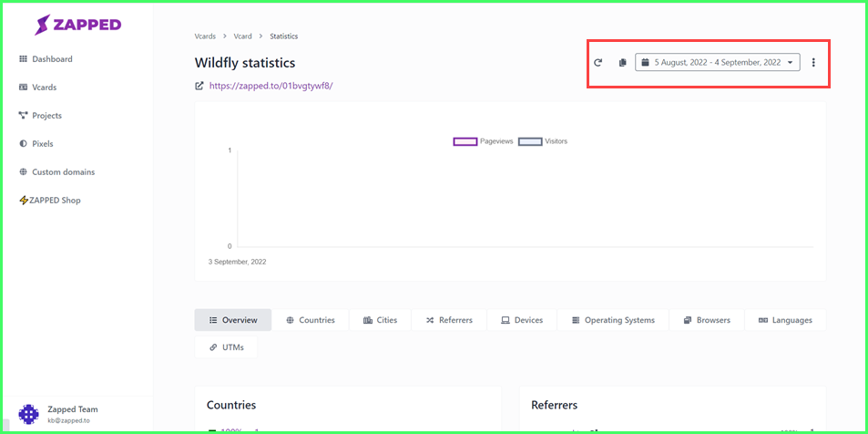Select the Cities tab
868x434 pixels.
pyautogui.click(x=381, y=320)
